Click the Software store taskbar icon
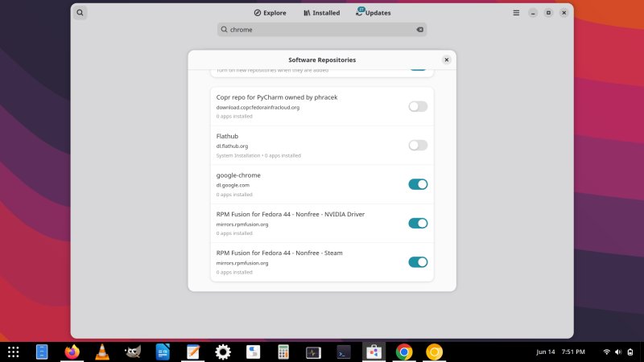 tap(374, 352)
